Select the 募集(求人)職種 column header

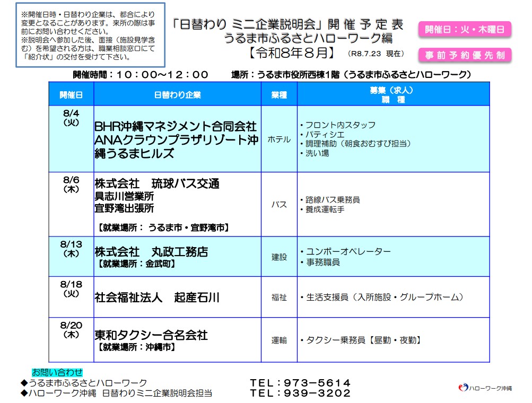[x=393, y=94]
